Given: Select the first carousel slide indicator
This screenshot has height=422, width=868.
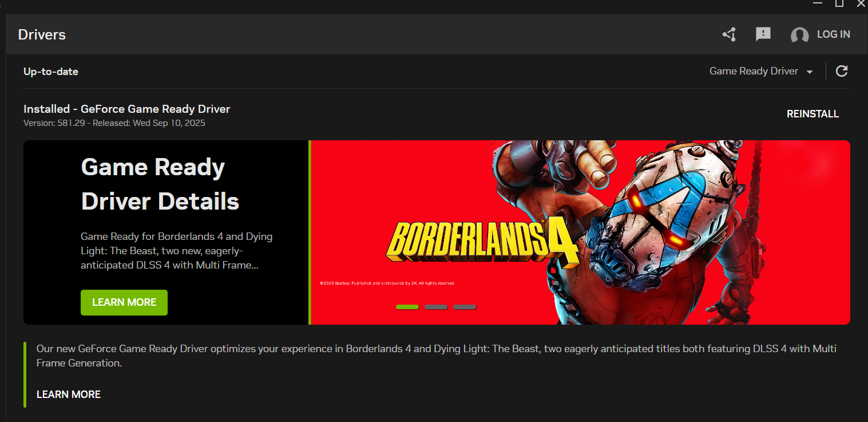Looking at the screenshot, I should 407,307.
